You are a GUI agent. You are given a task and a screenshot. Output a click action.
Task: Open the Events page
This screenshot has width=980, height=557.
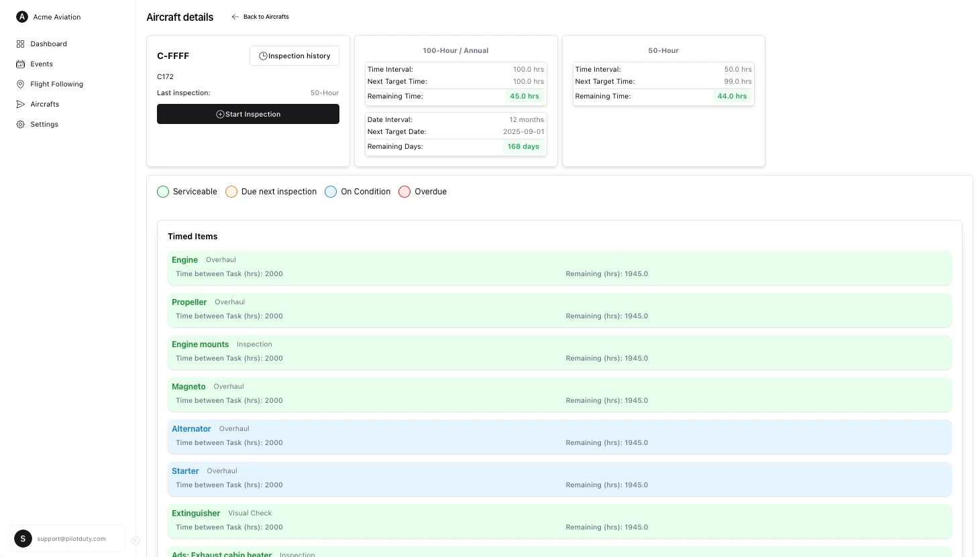click(x=42, y=64)
